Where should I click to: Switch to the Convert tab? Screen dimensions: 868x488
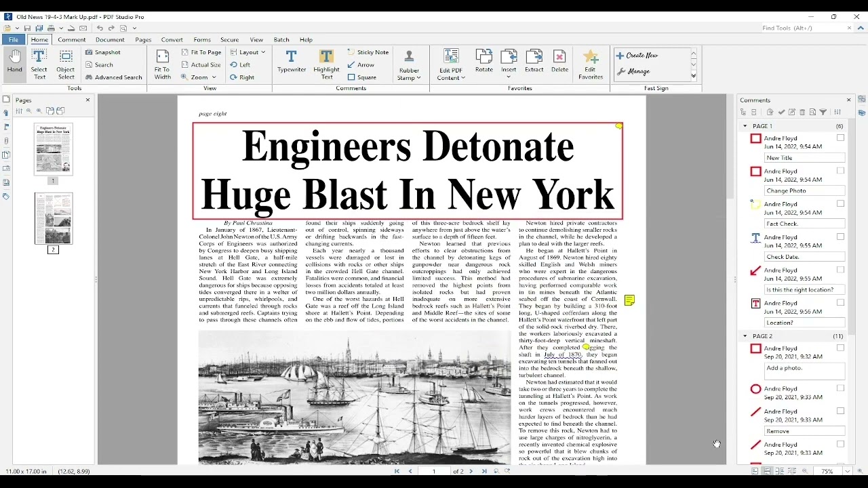(x=172, y=40)
